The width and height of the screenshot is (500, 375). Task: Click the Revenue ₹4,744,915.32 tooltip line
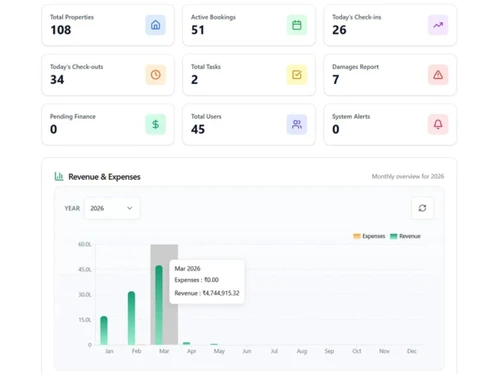coord(207,293)
